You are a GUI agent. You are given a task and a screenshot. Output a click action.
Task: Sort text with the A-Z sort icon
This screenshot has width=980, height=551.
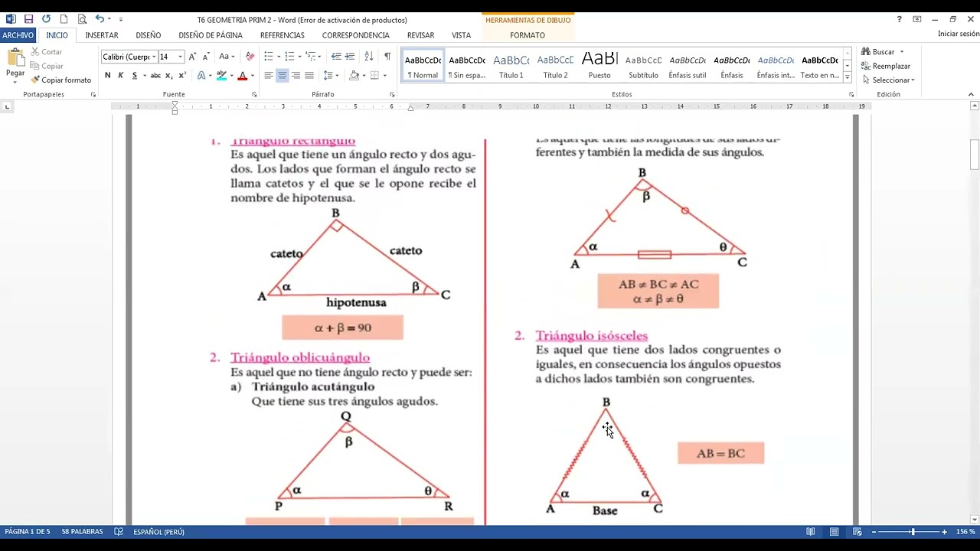coord(368,57)
